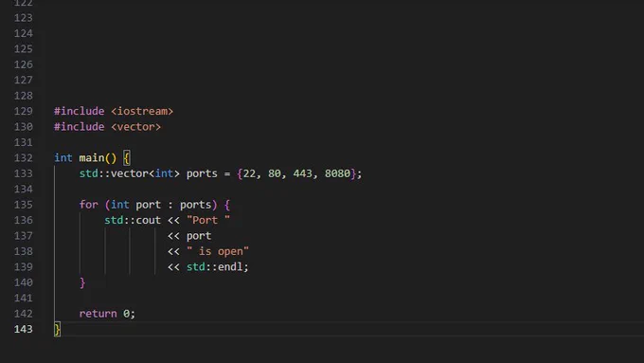
Task: Click the number 80 in initializer list
Action: 275,173
